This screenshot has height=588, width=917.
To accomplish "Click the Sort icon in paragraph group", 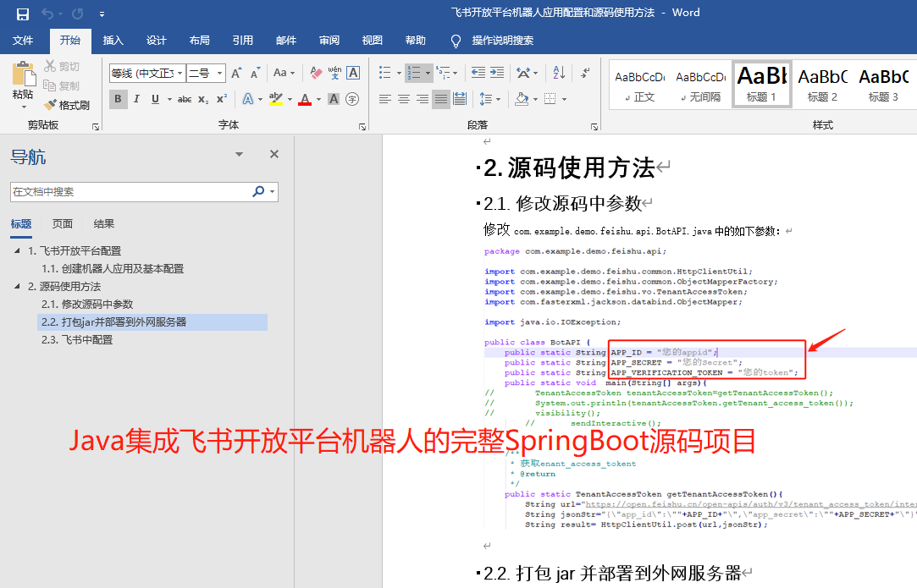I will [559, 73].
